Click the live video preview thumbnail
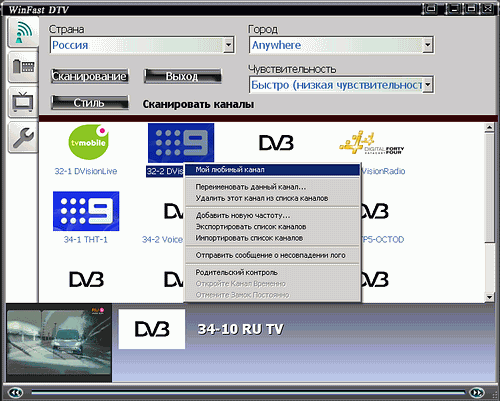The width and height of the screenshot is (500, 401). [59, 342]
